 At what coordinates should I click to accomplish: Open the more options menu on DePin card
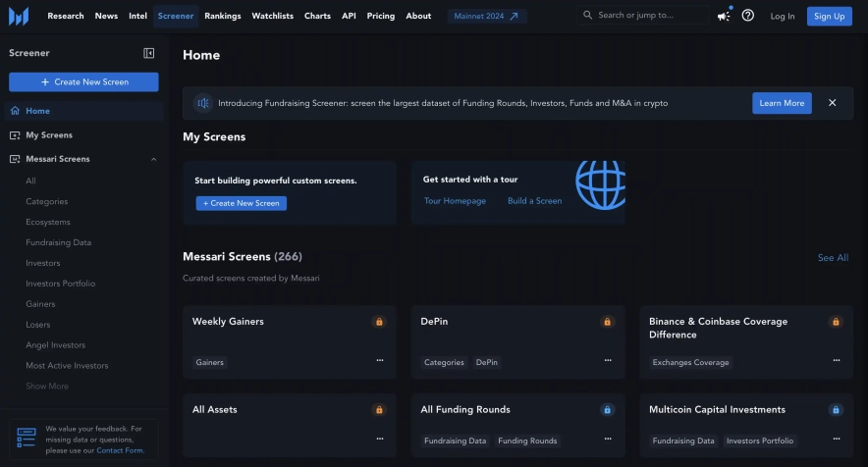point(608,360)
